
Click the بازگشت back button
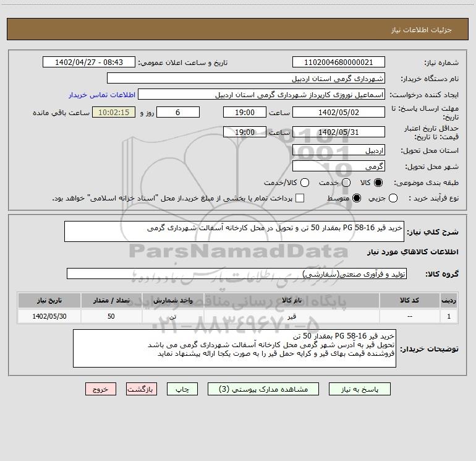click(142, 389)
